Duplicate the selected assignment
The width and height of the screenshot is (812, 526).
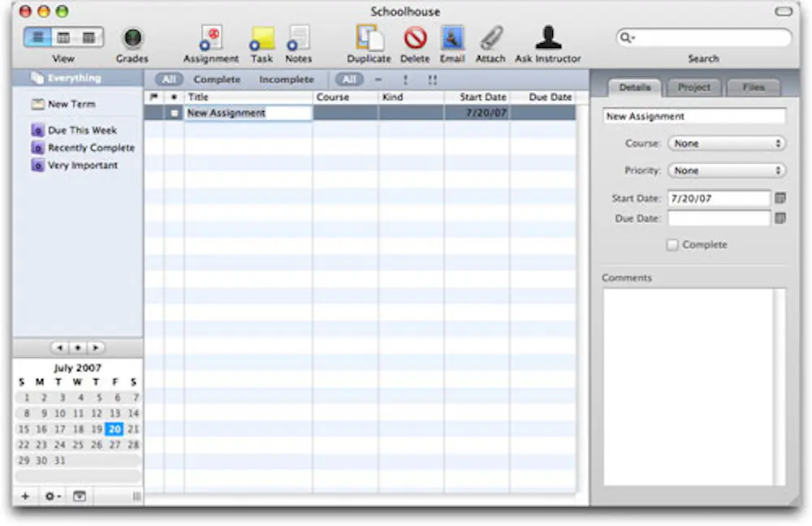369,39
